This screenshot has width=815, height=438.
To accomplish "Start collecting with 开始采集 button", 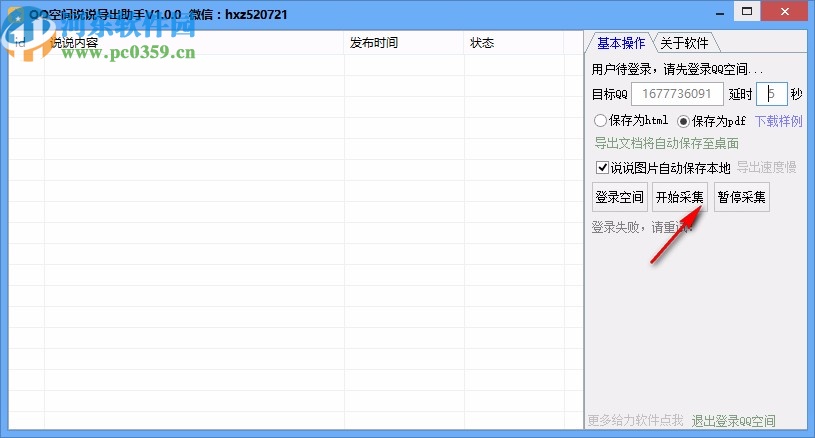I will (x=679, y=197).
